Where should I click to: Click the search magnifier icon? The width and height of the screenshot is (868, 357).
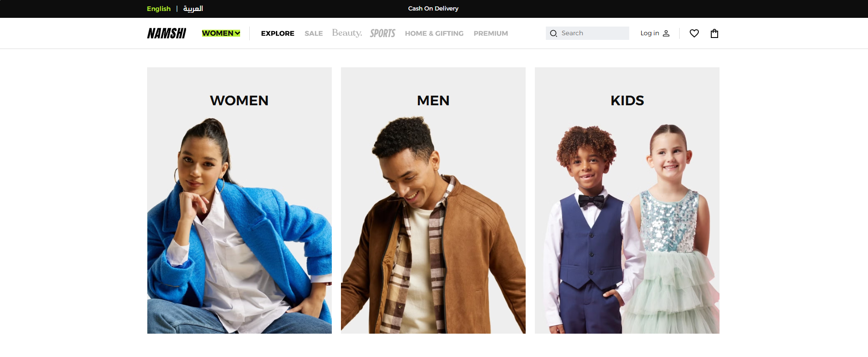coord(553,33)
